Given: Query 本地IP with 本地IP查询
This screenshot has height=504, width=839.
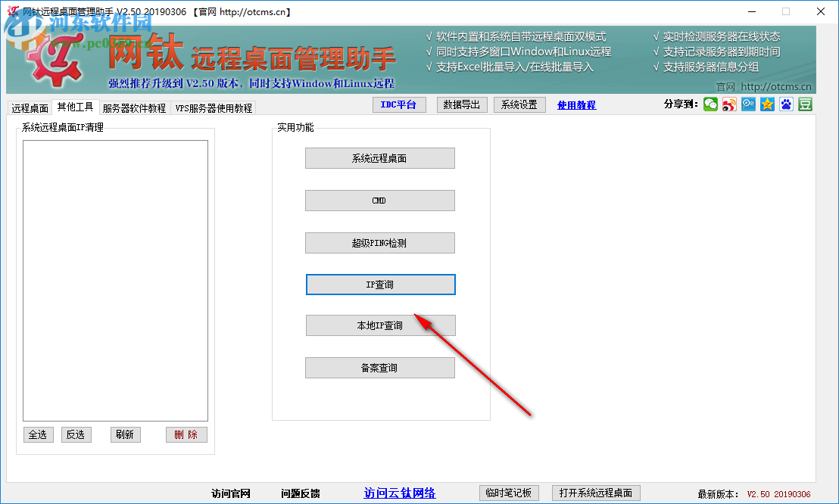Looking at the screenshot, I should click(380, 325).
